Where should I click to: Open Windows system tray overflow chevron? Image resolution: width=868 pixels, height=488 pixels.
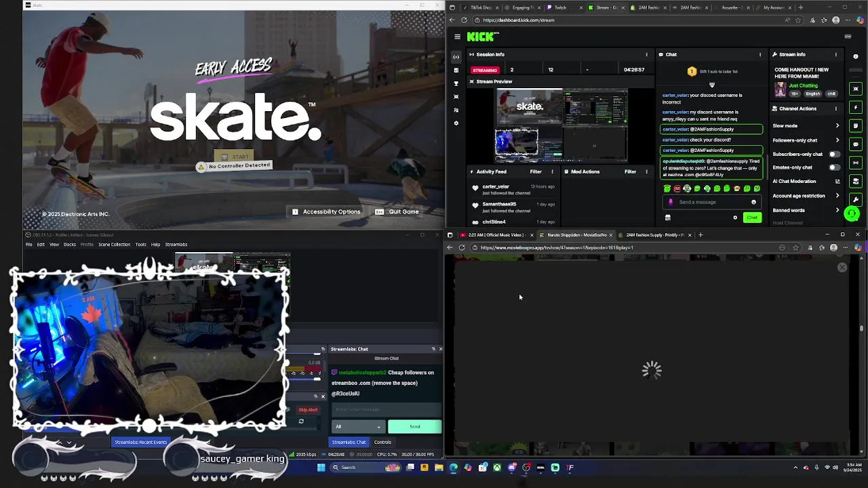795,467
